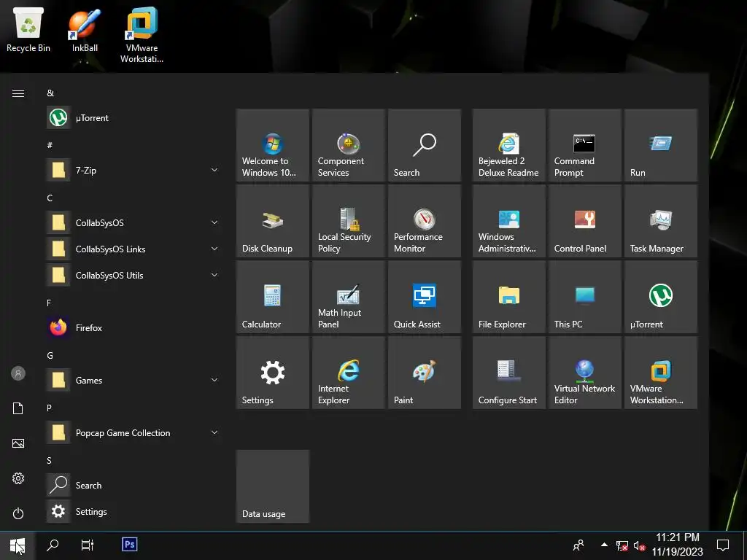Open the Component Services tile

tap(348, 145)
